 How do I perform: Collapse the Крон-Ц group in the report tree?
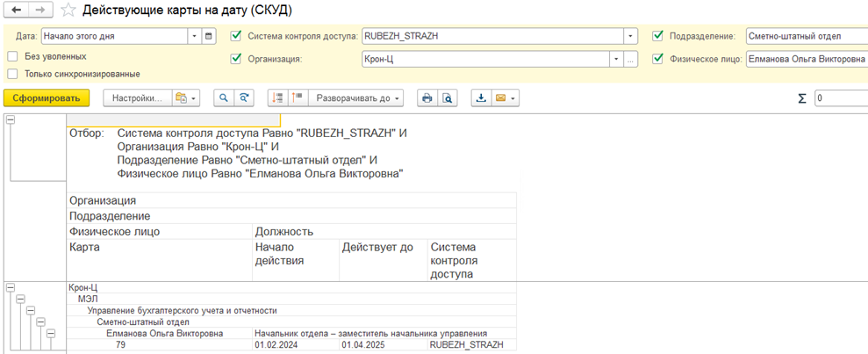(x=11, y=287)
